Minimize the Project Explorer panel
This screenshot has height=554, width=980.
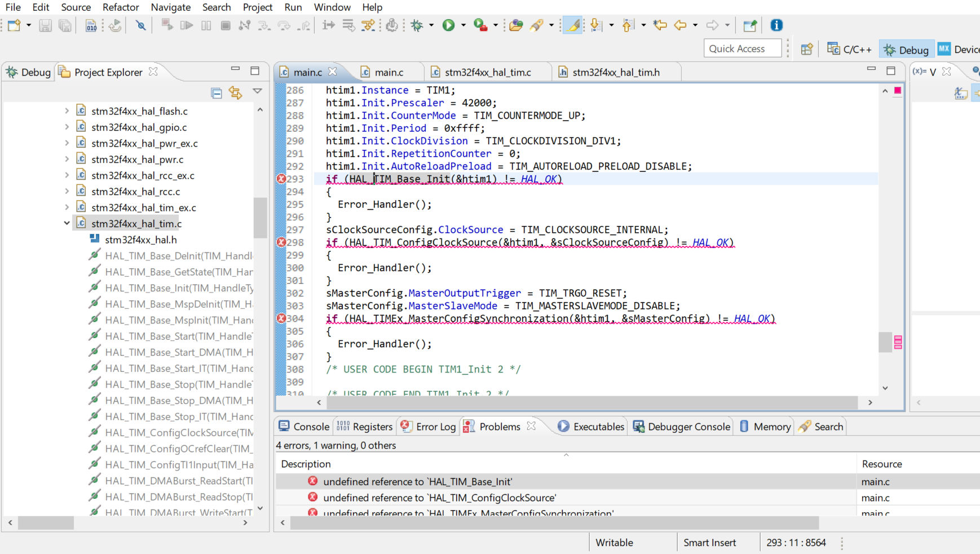tap(236, 69)
